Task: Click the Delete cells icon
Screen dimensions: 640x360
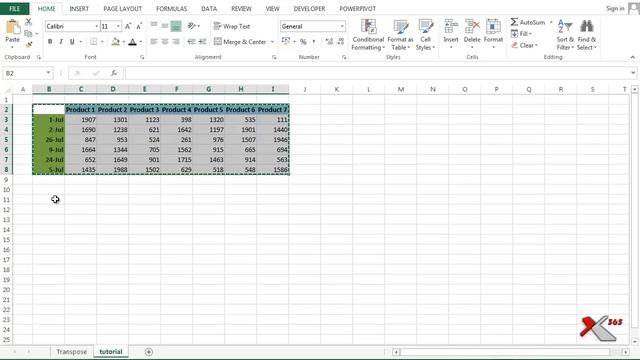Action: coord(472,27)
